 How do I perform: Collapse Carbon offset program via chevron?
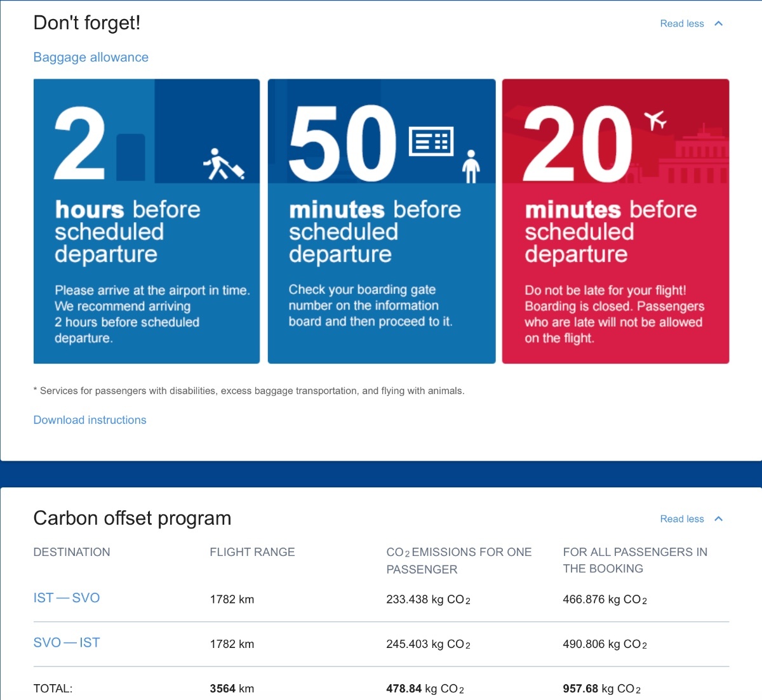point(719,518)
